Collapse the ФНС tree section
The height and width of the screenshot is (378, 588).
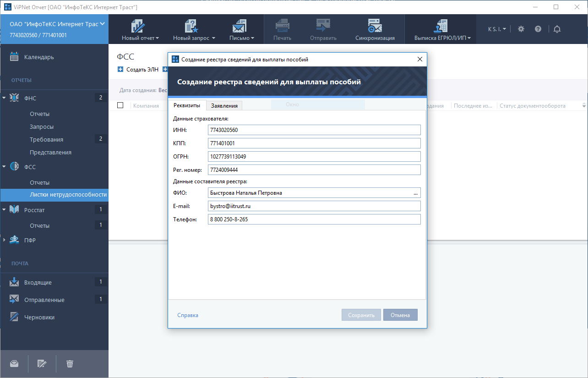4,98
